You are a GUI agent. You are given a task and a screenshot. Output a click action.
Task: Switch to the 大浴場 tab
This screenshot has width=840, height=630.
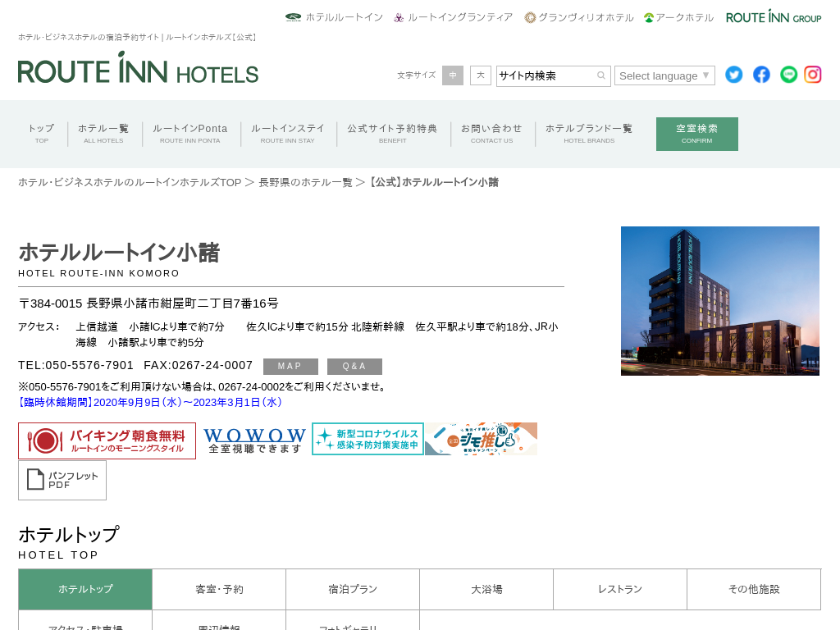point(486,589)
